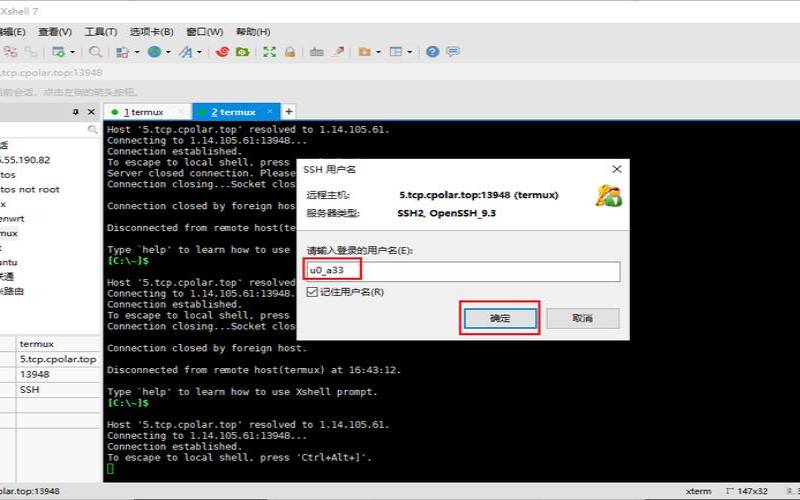This screenshot has width=800, height=500.
Task: Click the reconnect session toolbar icon
Action: (x=10, y=52)
